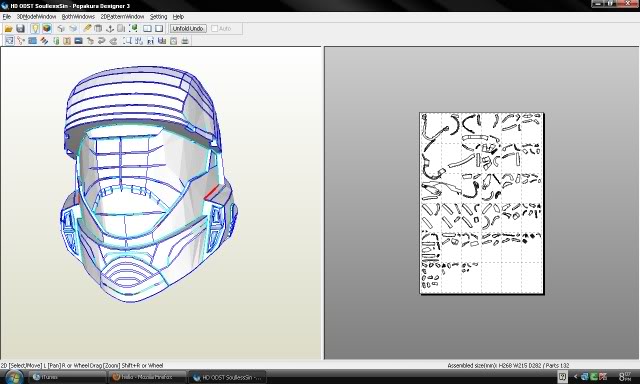This screenshot has width=640, height=384.
Task: Open the Help menu
Action: [178, 17]
